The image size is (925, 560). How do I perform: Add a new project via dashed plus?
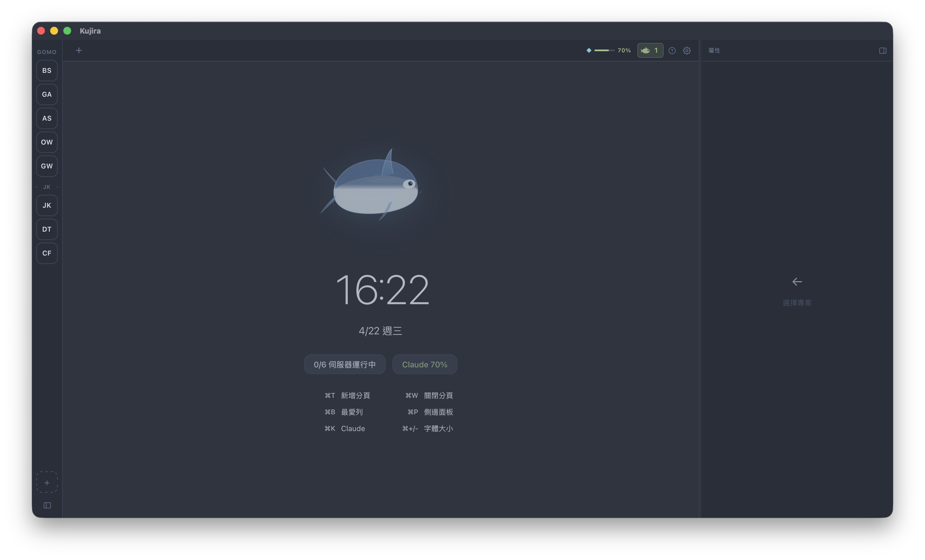[47, 482]
